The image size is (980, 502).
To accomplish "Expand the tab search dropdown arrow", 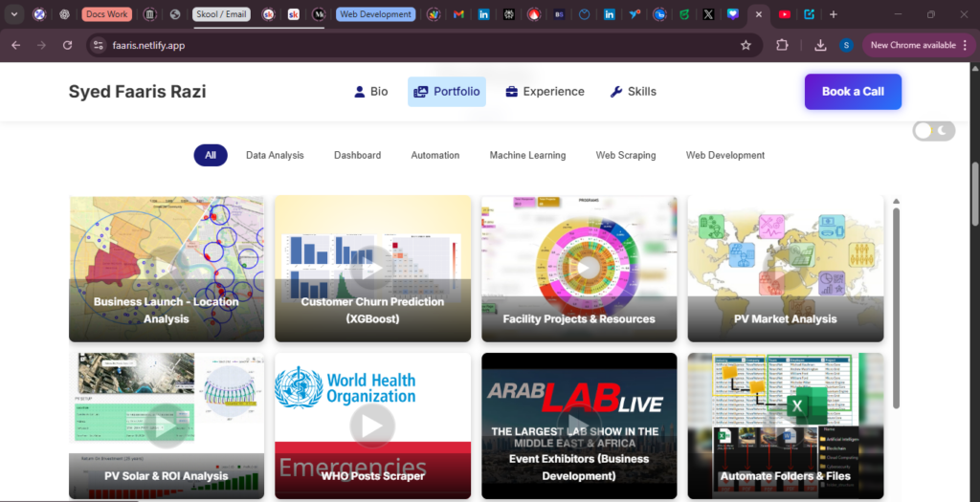I will [13, 14].
